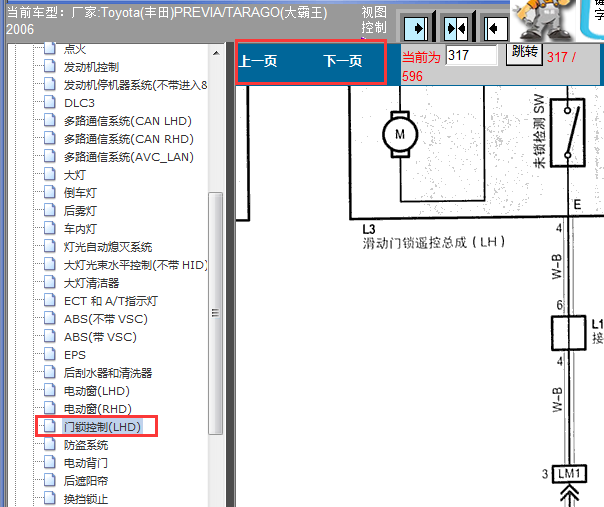Click the 当前为 label
This screenshot has width=604, height=507.
[421, 57]
